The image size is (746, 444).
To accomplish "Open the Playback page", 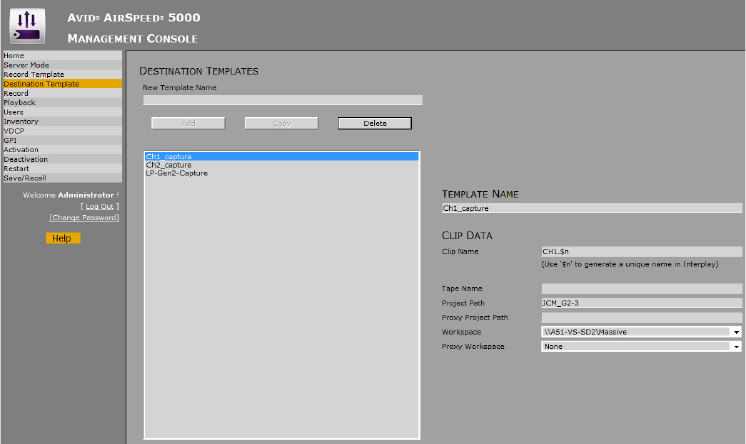I will 62,102.
